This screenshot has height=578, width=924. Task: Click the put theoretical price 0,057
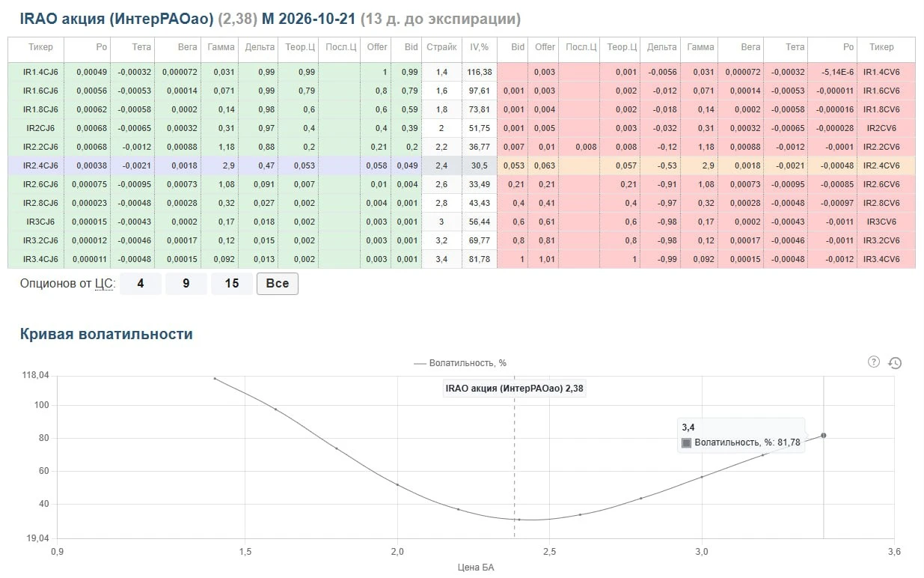click(x=626, y=165)
